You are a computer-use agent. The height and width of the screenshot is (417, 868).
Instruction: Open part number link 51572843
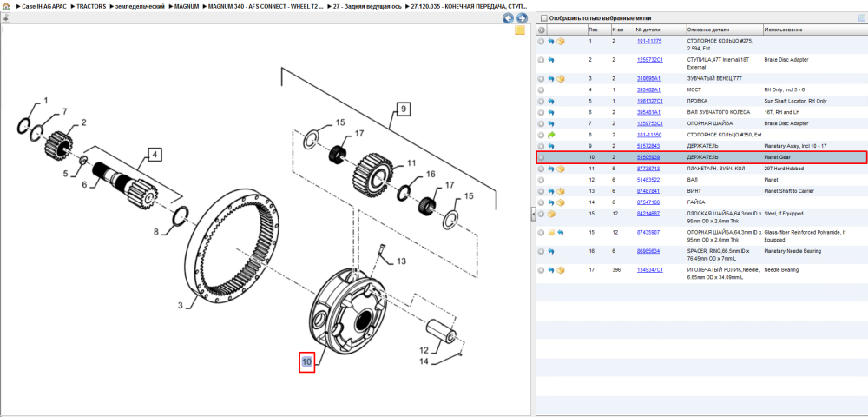click(x=648, y=146)
